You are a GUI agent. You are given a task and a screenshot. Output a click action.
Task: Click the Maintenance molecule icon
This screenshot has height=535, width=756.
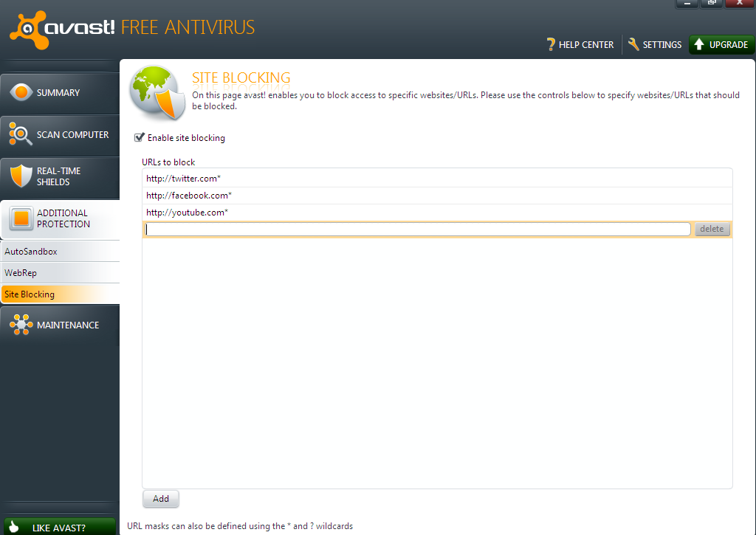click(21, 325)
